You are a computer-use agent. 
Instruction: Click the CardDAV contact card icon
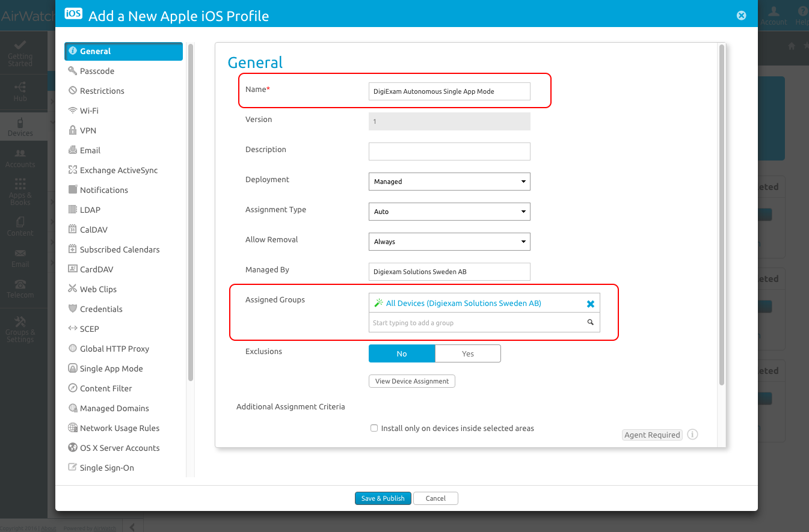(x=73, y=269)
